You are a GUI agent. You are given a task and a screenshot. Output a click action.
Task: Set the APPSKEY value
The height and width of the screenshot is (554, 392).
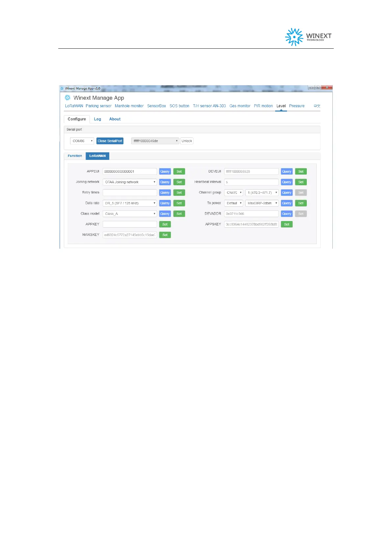287,224
